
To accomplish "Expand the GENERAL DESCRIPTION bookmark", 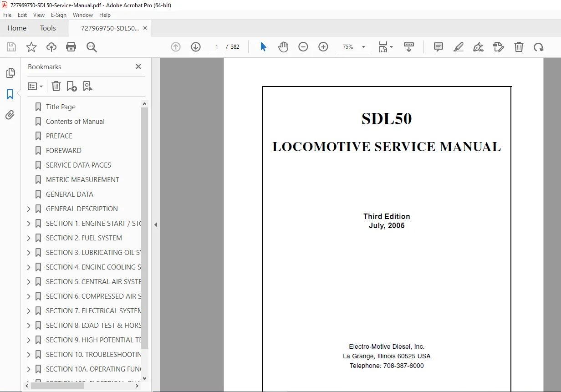I will pos(29,209).
